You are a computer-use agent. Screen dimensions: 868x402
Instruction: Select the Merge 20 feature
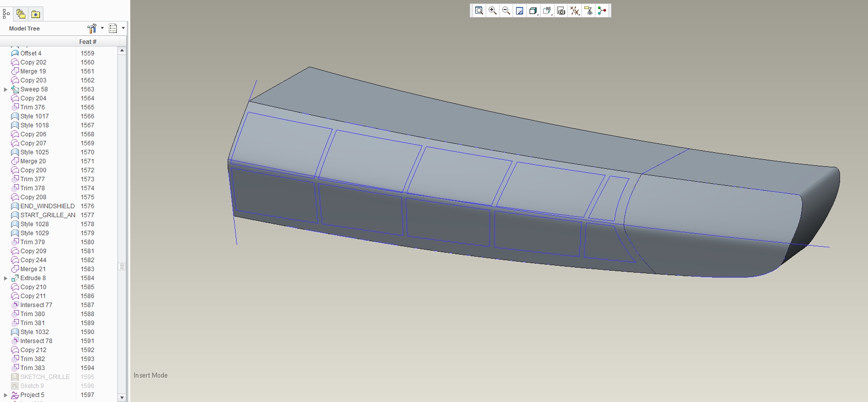coord(33,161)
